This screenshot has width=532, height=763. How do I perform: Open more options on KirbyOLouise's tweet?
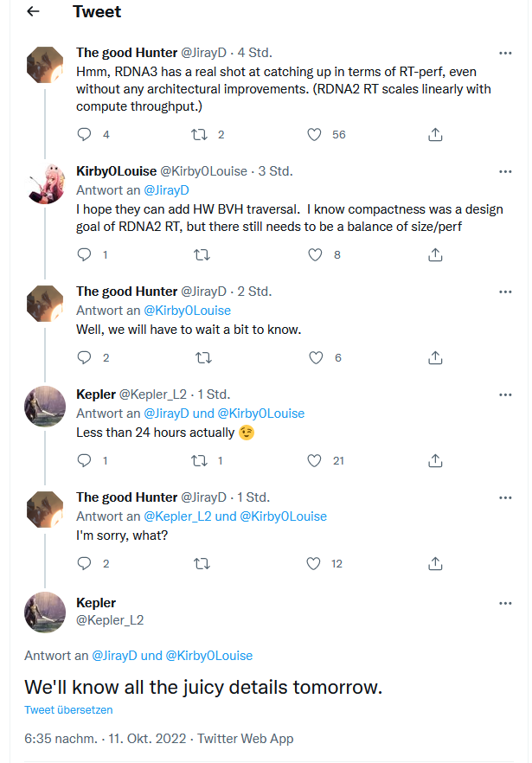(505, 172)
